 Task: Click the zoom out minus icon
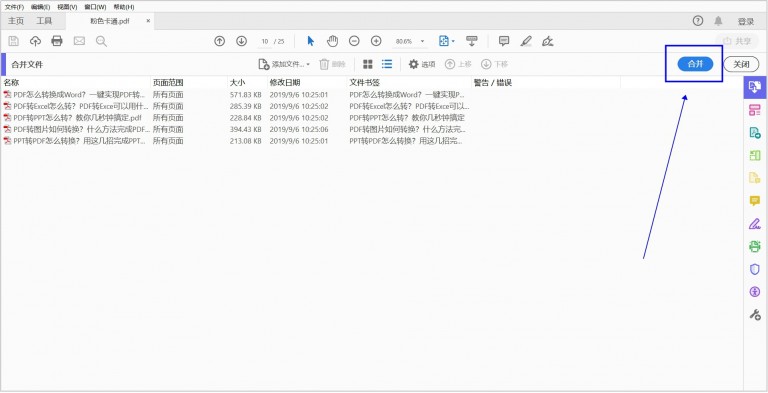click(x=354, y=41)
